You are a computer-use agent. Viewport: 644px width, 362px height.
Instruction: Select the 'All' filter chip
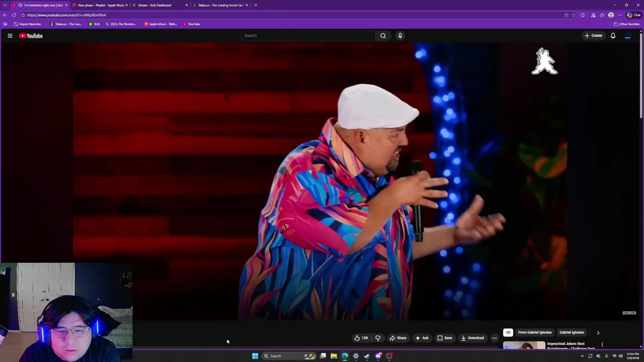[x=508, y=332]
